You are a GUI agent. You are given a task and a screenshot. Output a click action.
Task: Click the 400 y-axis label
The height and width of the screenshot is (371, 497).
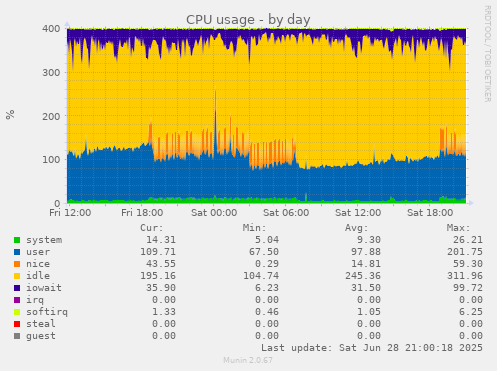[x=51, y=29]
